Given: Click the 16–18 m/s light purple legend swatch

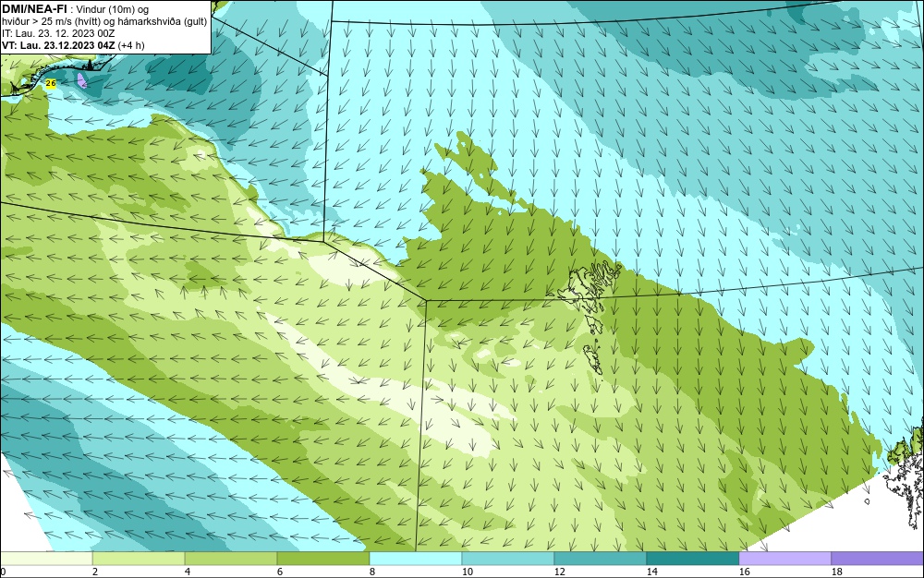Looking at the screenshot, I should [784, 558].
